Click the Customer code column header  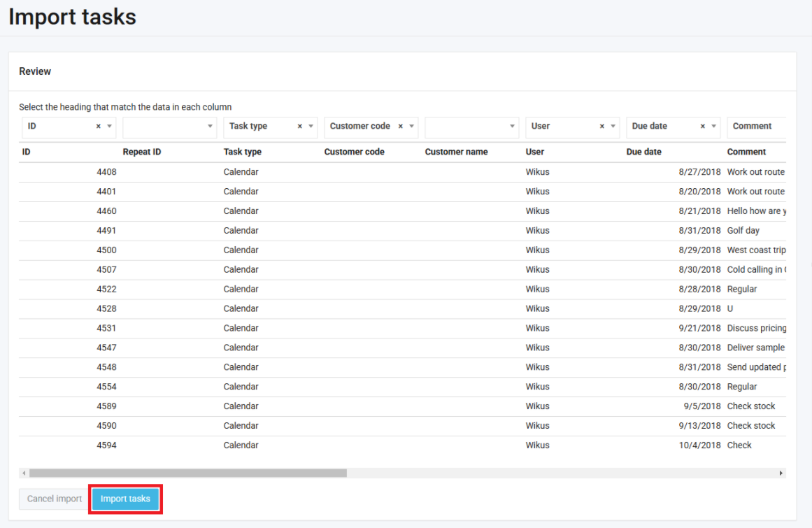[x=354, y=152]
